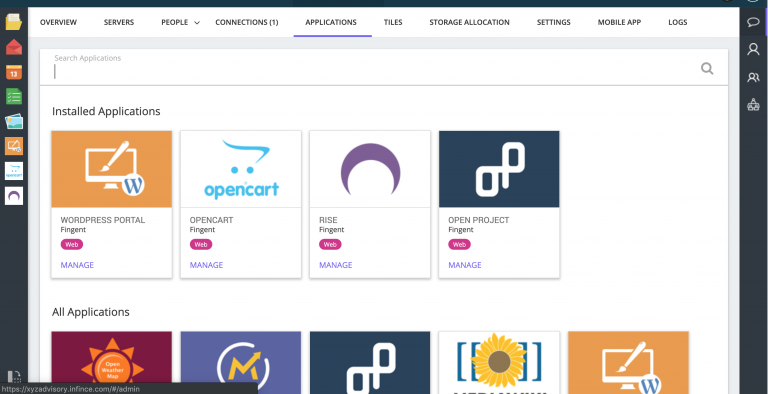Open the chat bubble icon
The width and height of the screenshot is (768, 394).
(753, 22)
